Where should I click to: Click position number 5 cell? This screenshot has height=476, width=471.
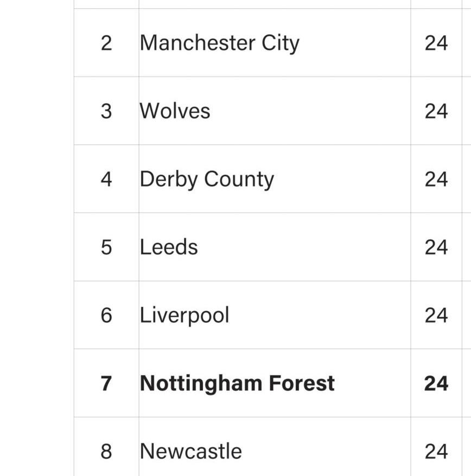coord(106,247)
